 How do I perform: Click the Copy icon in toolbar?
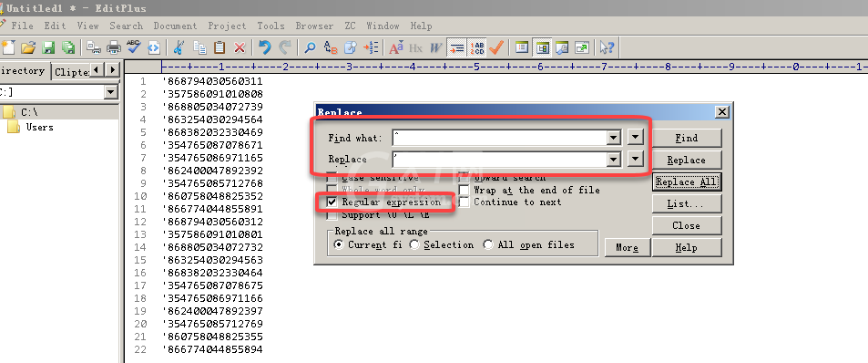coord(199,47)
